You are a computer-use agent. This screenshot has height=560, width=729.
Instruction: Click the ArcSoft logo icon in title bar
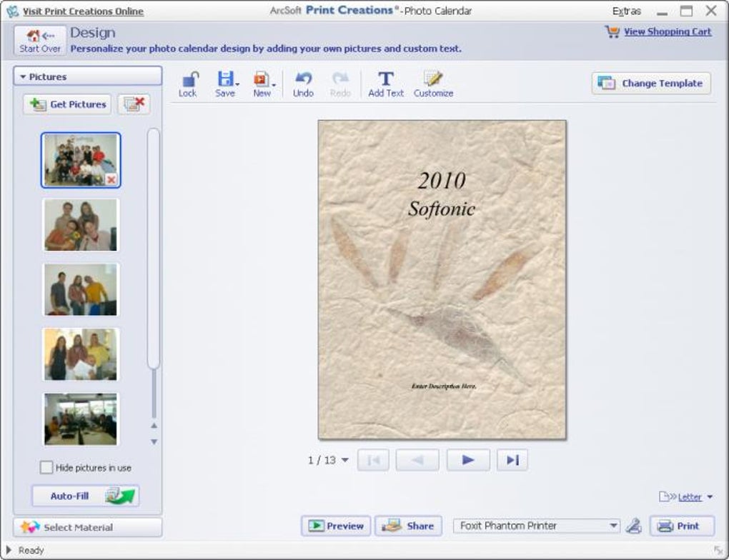pos(13,11)
